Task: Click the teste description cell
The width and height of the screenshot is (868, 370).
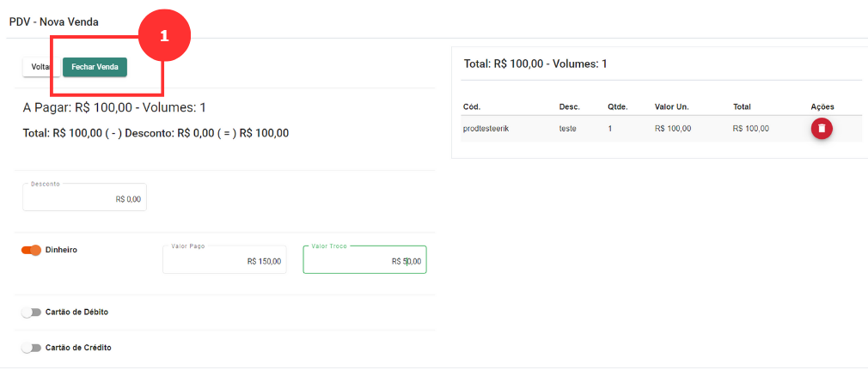Action: click(567, 128)
